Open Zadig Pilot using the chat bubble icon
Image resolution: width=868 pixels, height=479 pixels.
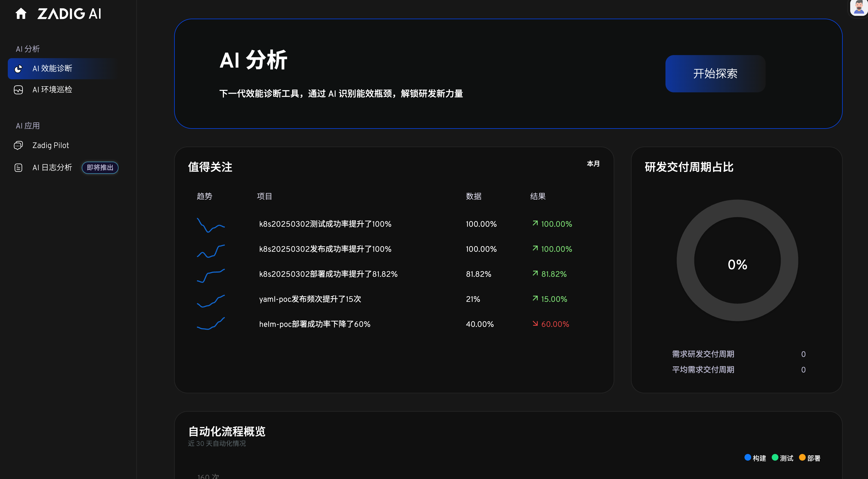(18, 145)
